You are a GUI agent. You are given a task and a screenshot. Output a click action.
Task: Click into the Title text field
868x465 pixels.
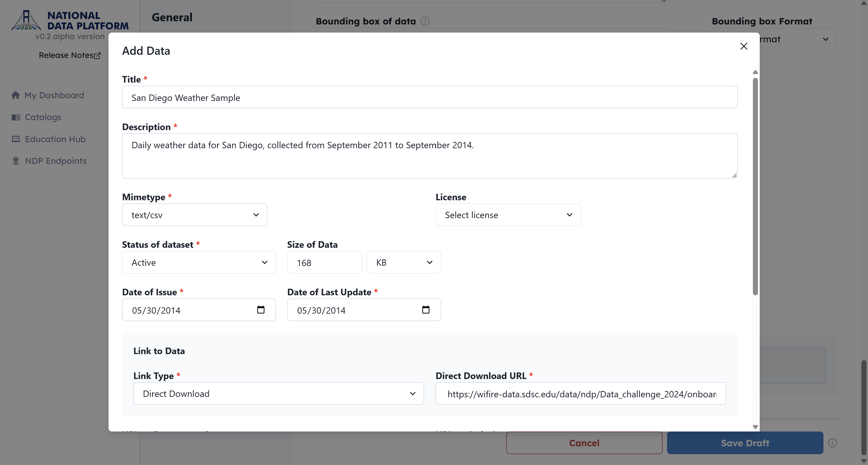[429, 98]
